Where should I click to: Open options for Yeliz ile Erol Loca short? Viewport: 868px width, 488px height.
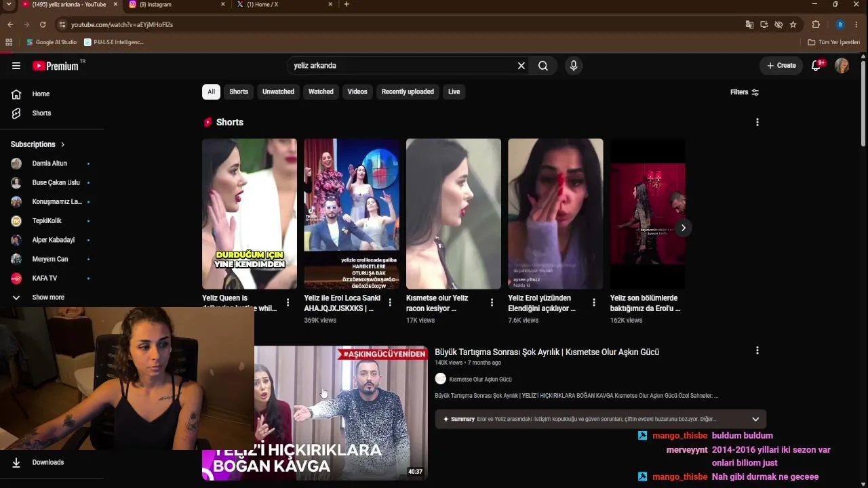(390, 302)
